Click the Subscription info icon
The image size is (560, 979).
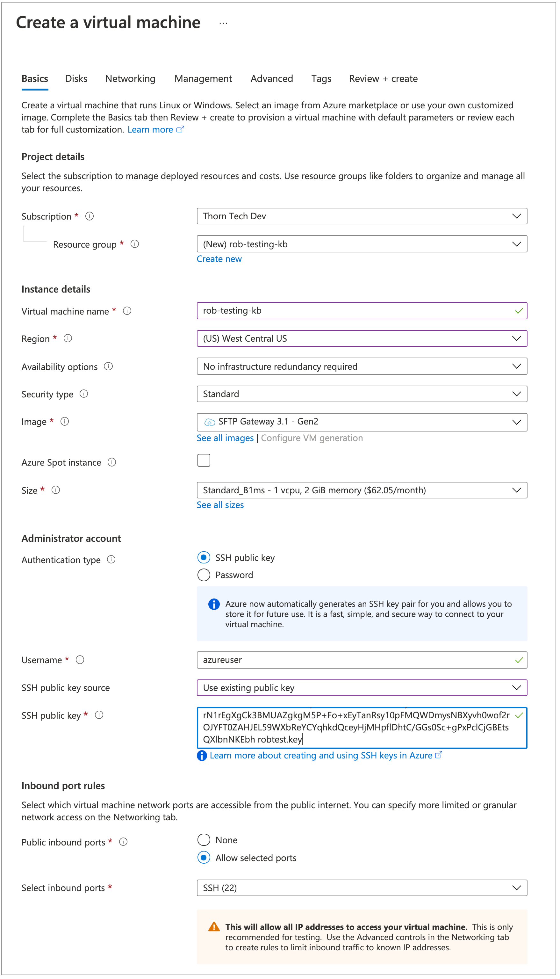pyautogui.click(x=90, y=216)
